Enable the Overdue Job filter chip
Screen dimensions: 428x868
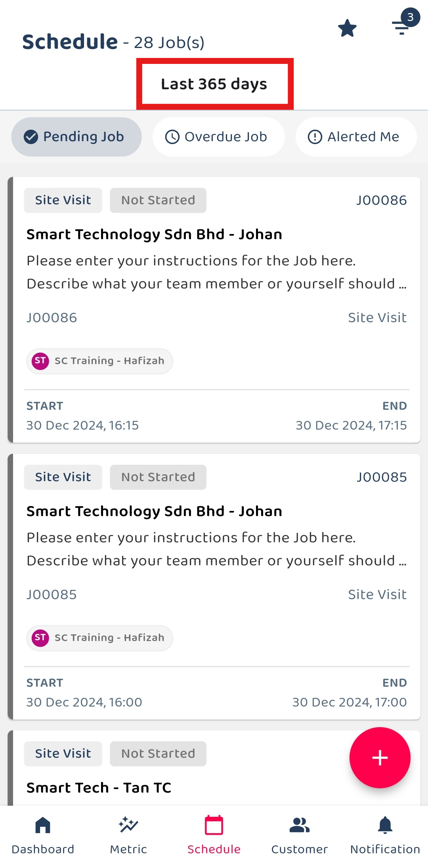219,137
